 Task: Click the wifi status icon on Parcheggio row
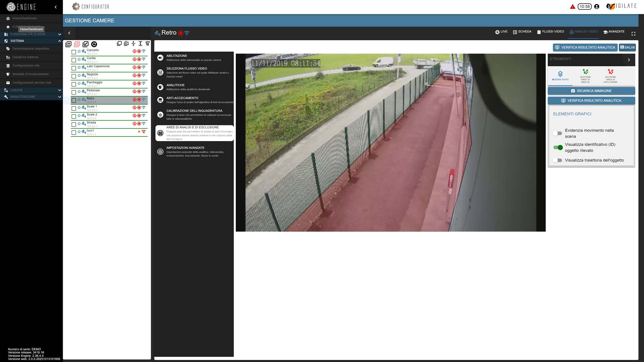click(144, 83)
